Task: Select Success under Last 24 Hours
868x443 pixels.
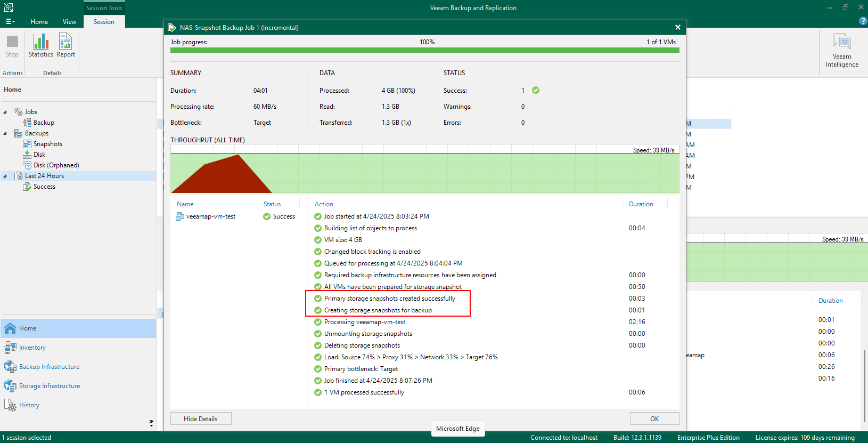Action: pyautogui.click(x=44, y=187)
